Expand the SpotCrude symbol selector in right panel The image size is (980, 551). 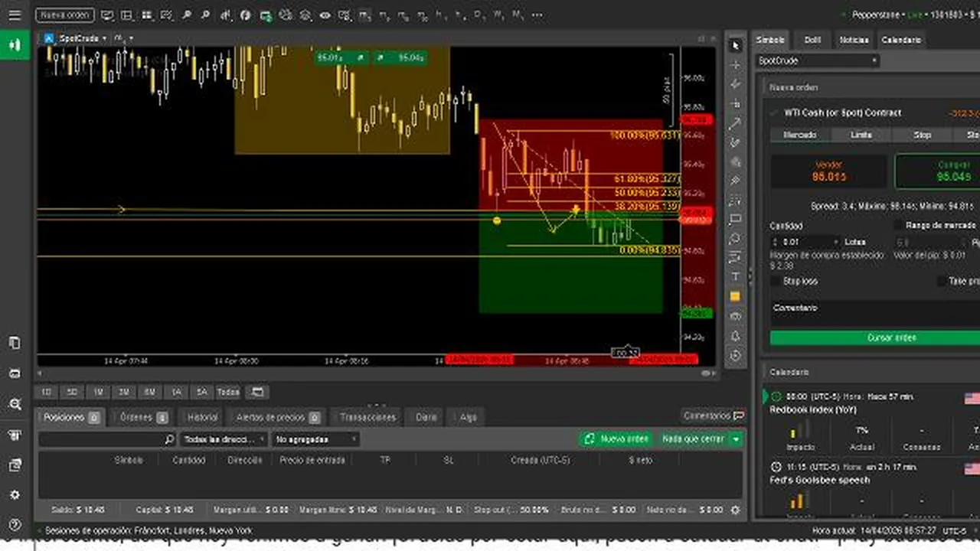coord(817,60)
